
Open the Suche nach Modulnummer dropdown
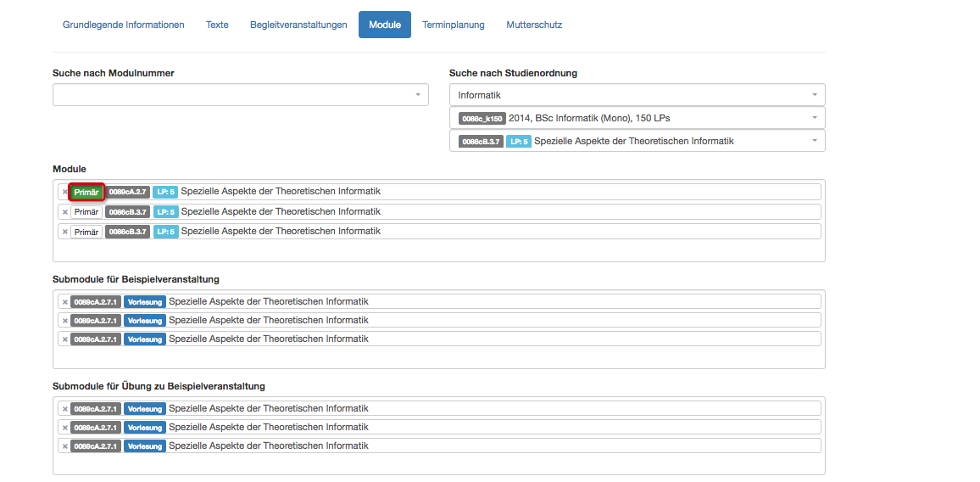tap(241, 94)
